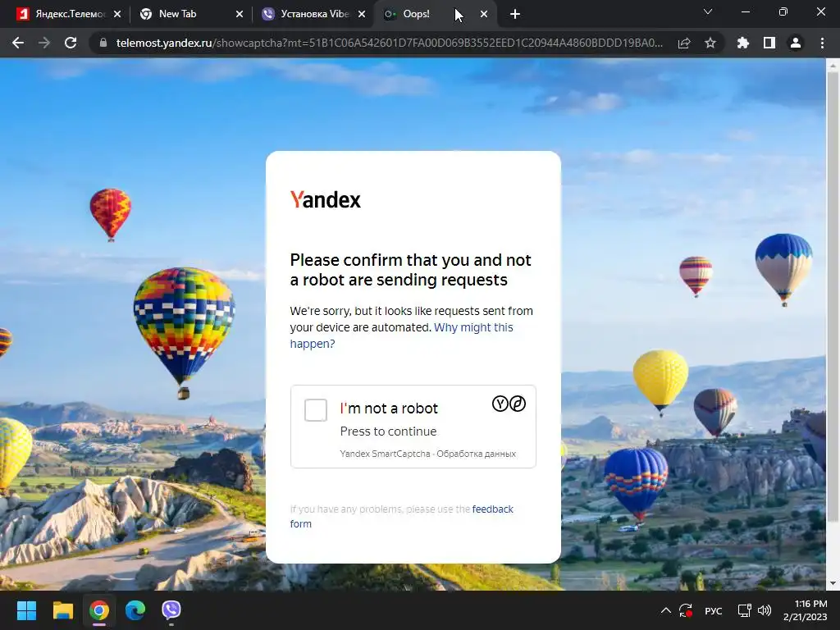Close the Oops! tab
Screen dimensions: 840x630
pos(484,14)
